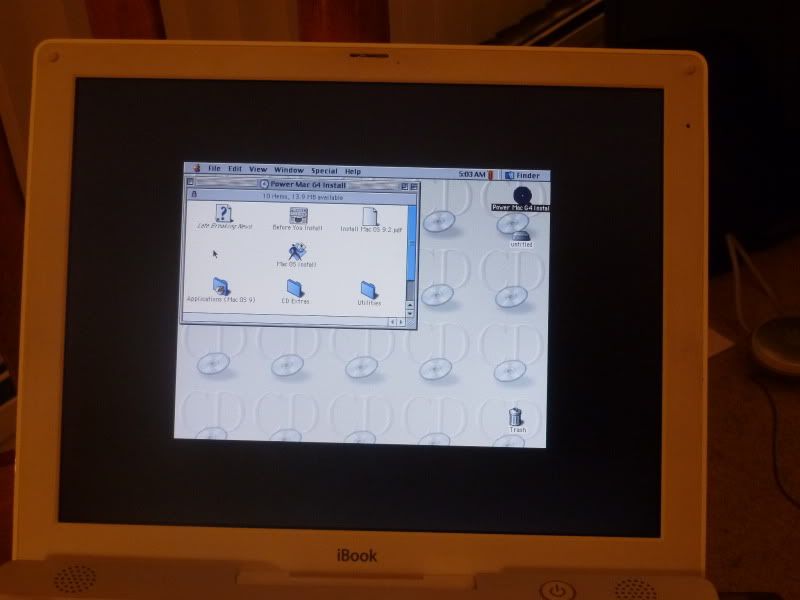Open the Special menu
Viewport: 800px width, 600px height.
[x=324, y=171]
